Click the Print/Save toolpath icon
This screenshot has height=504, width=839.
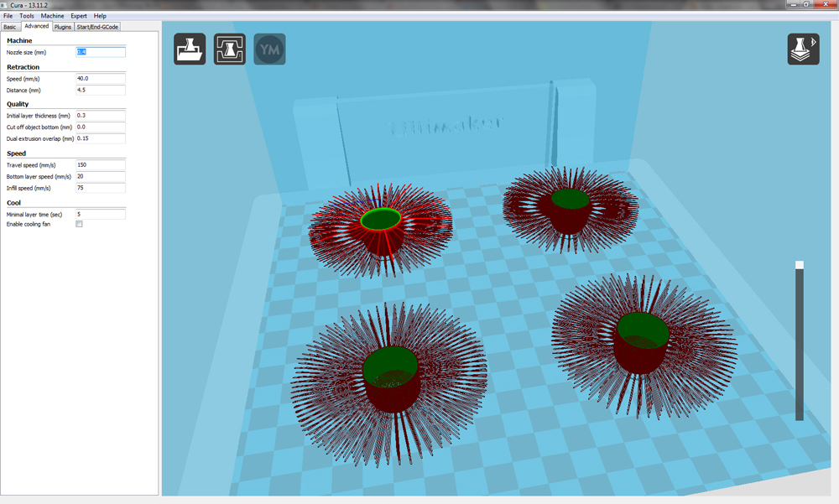[x=230, y=49]
